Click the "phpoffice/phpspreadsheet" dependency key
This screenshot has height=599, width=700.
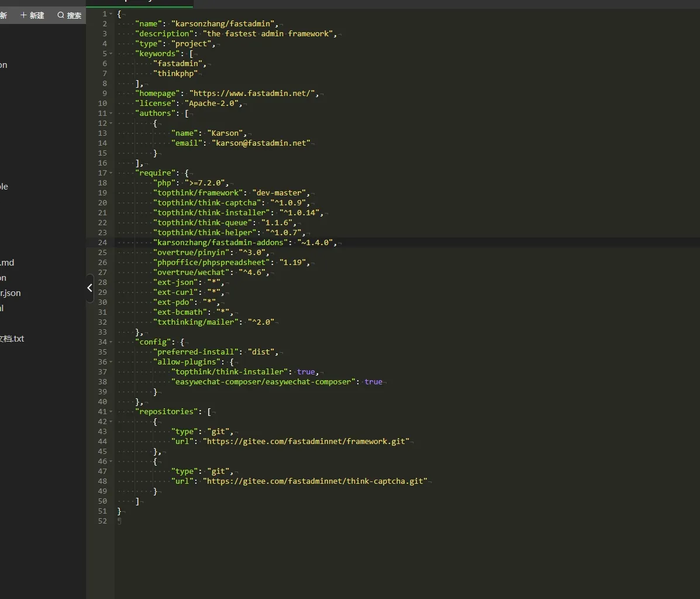pyautogui.click(x=211, y=262)
